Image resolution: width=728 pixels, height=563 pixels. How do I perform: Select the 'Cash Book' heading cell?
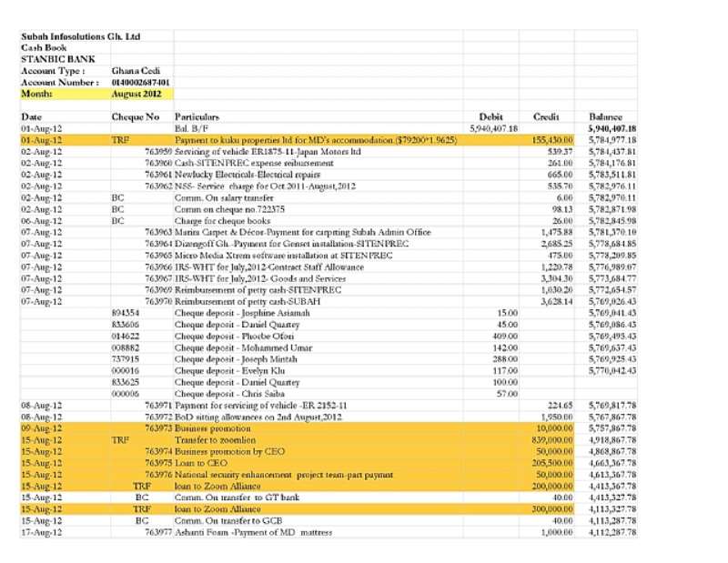(44, 48)
